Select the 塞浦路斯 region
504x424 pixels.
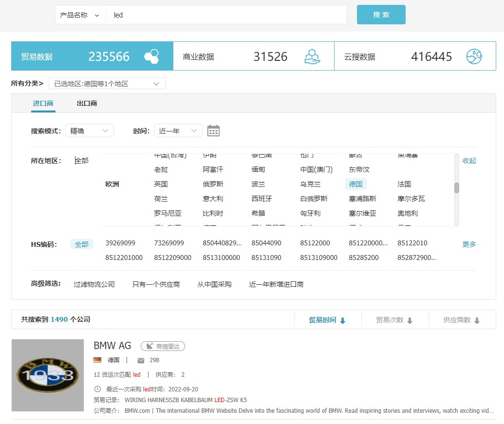pyautogui.click(x=362, y=199)
